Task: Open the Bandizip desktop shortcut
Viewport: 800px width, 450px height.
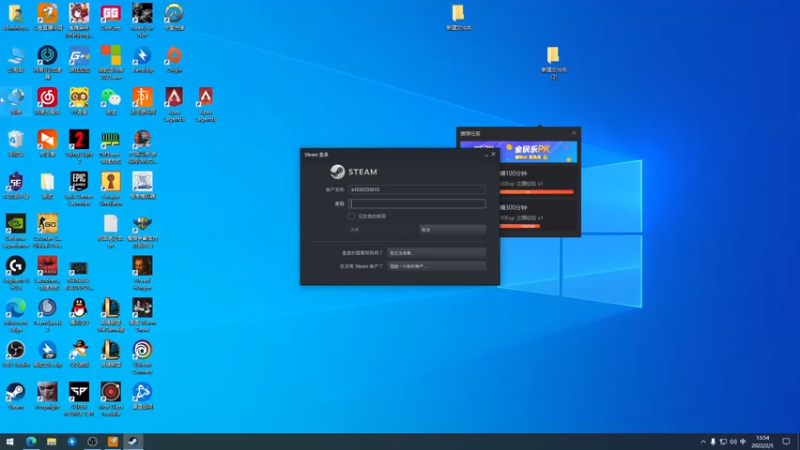Action: tap(142, 59)
